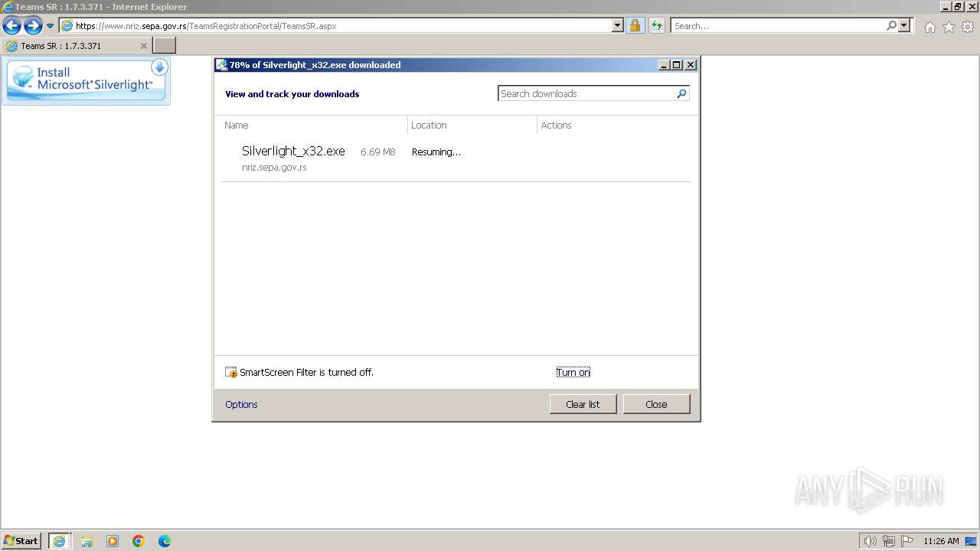Click the Install Microsoft Silverlight banner

[x=86, y=80]
